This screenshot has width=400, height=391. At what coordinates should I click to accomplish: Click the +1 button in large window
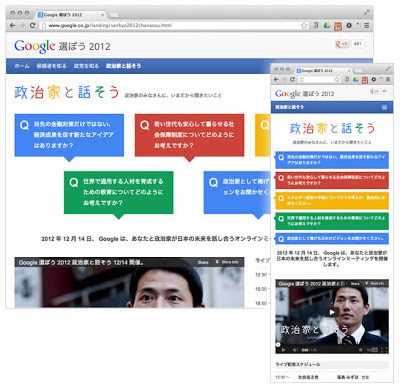342,44
